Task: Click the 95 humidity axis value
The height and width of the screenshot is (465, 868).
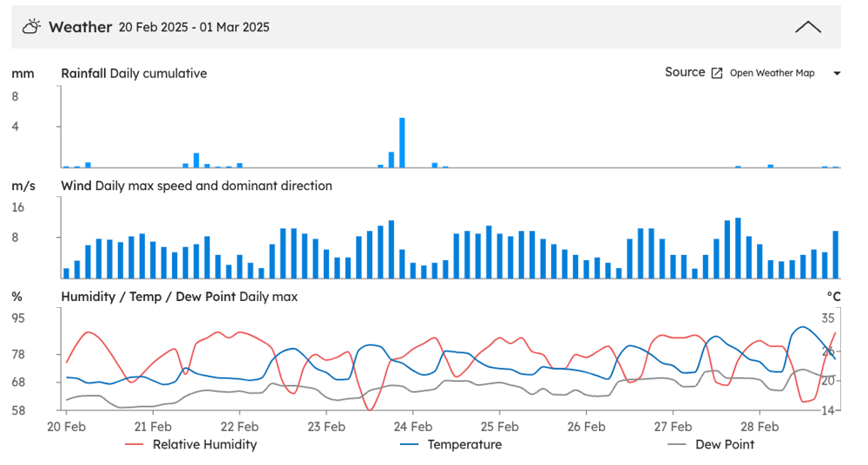Action: pos(18,318)
